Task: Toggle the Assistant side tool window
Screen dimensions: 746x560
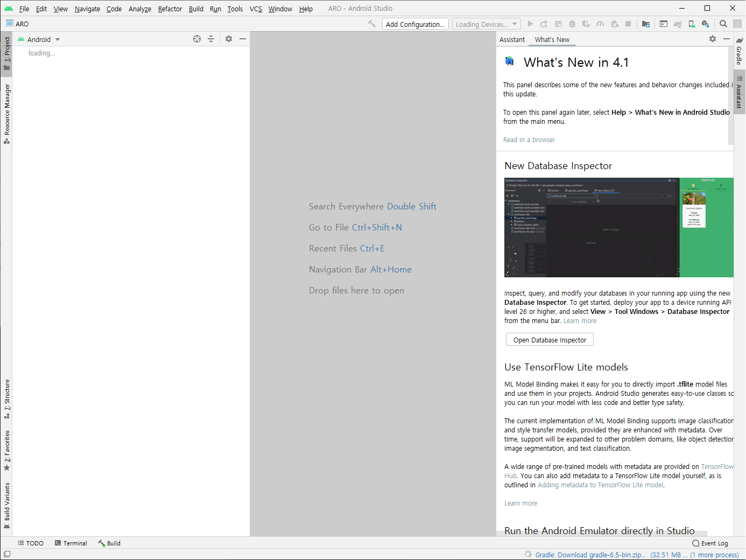Action: [x=740, y=92]
